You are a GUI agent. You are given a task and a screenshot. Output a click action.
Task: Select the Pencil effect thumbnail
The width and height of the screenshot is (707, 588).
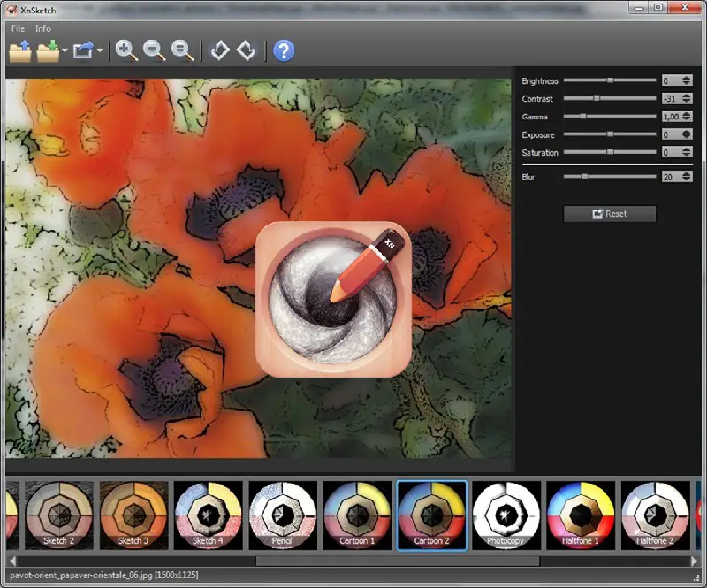[283, 515]
